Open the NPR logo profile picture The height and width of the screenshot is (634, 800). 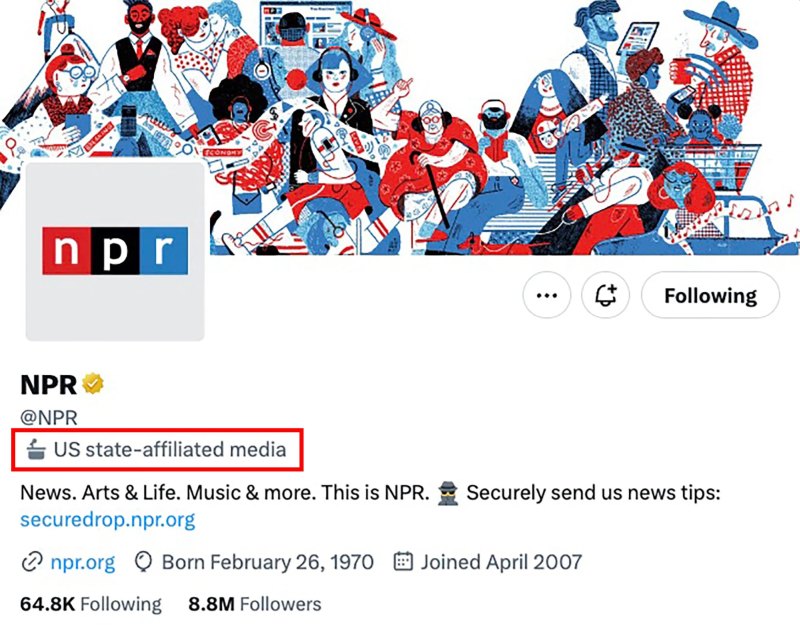coord(114,250)
